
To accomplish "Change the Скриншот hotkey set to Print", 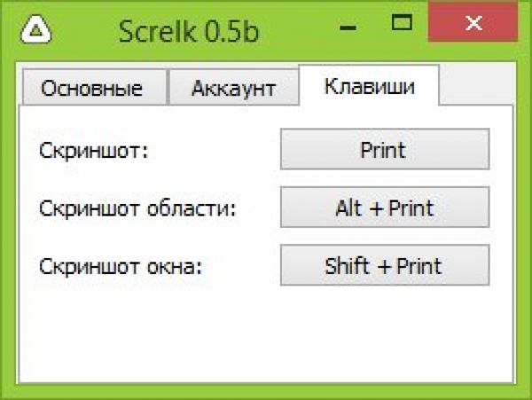I will [384, 150].
